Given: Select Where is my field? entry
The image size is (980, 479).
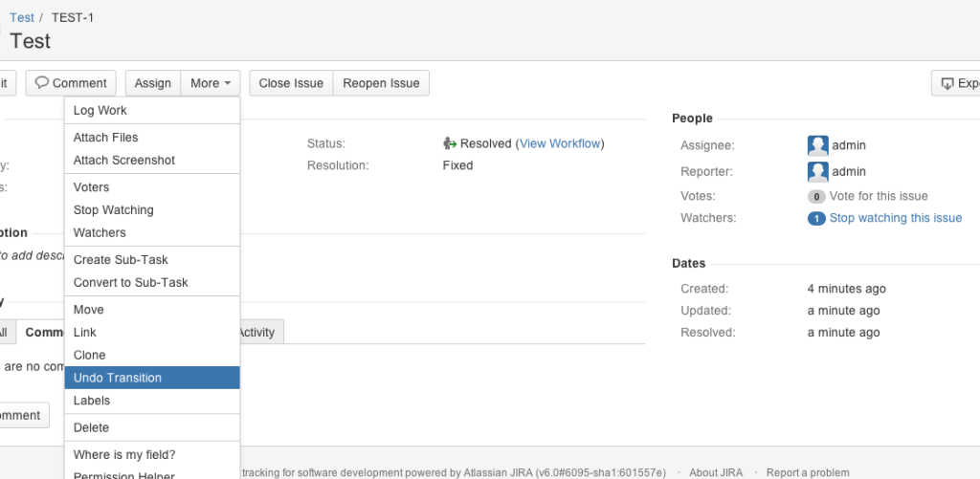Looking at the screenshot, I should tap(152, 455).
